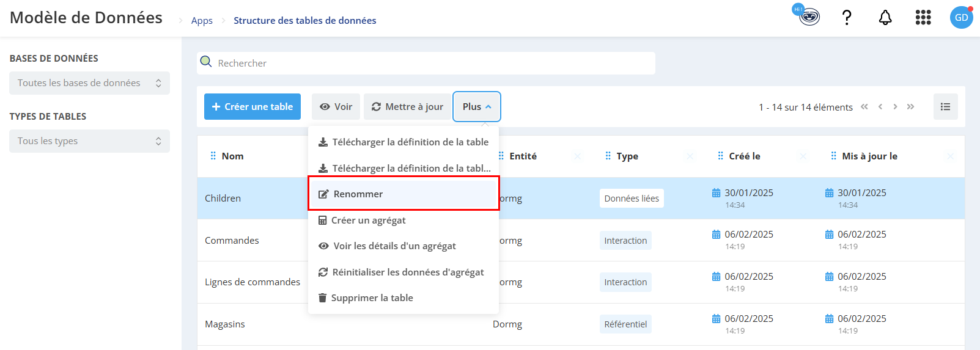Open the Apps breadcrumb link
The image size is (980, 350).
[202, 21]
